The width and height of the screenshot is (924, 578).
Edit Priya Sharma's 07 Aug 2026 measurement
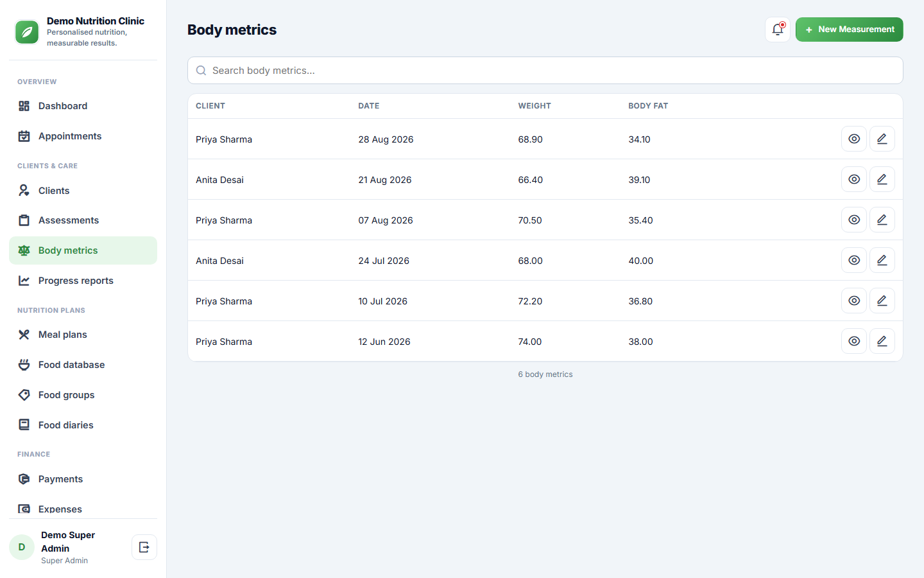[882, 220]
